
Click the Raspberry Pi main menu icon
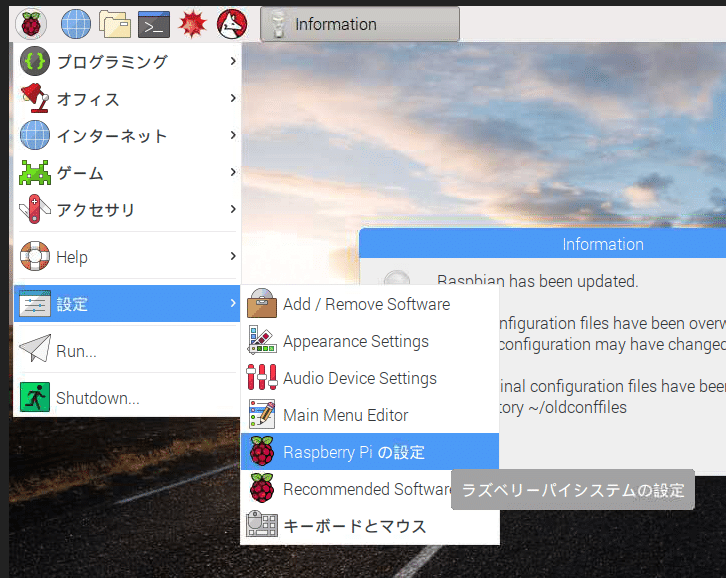pos(31,24)
